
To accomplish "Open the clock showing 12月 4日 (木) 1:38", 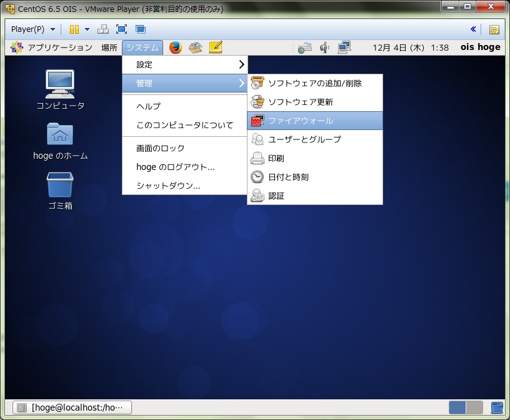I will [411, 47].
